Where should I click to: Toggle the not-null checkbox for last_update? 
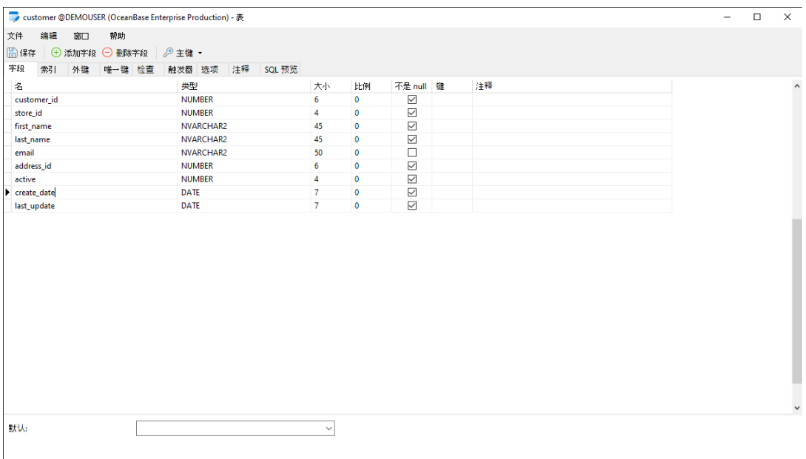click(x=411, y=205)
